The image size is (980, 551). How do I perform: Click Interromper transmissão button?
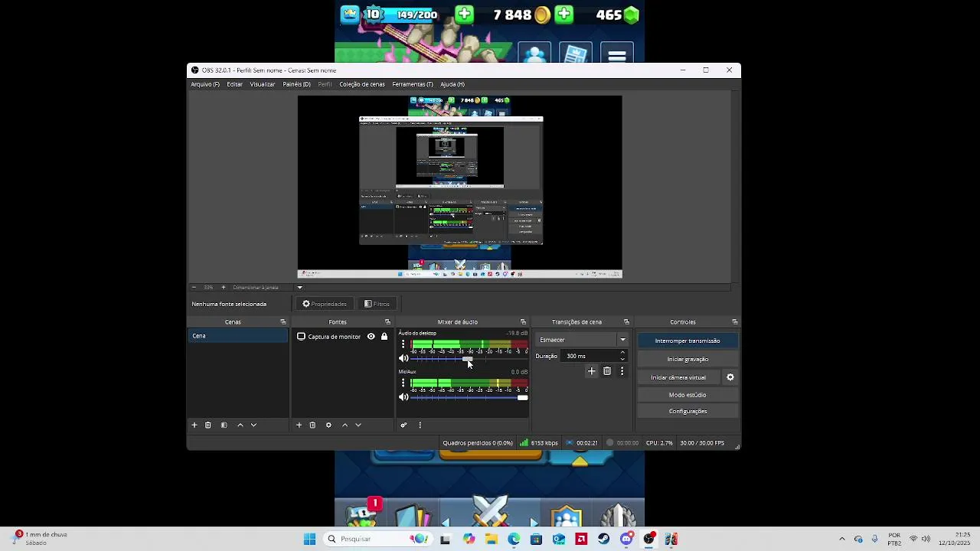688,341
